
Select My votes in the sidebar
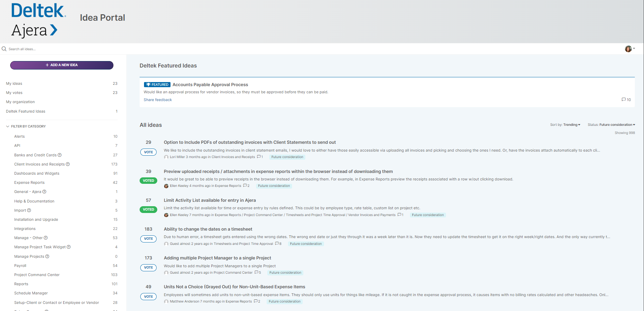(14, 93)
